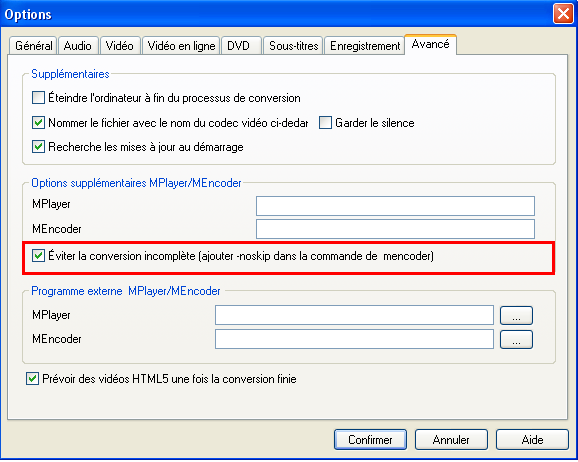Open the Audio tab
This screenshot has width=578, height=462.
(78, 46)
